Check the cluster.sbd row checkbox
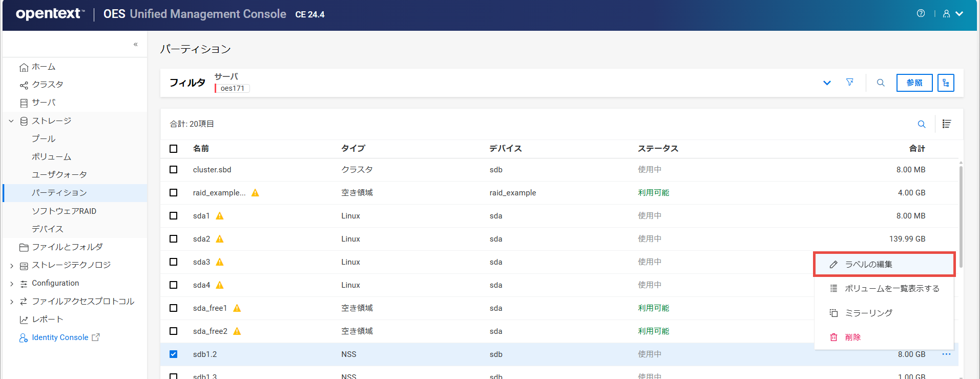980x379 pixels. (x=174, y=170)
